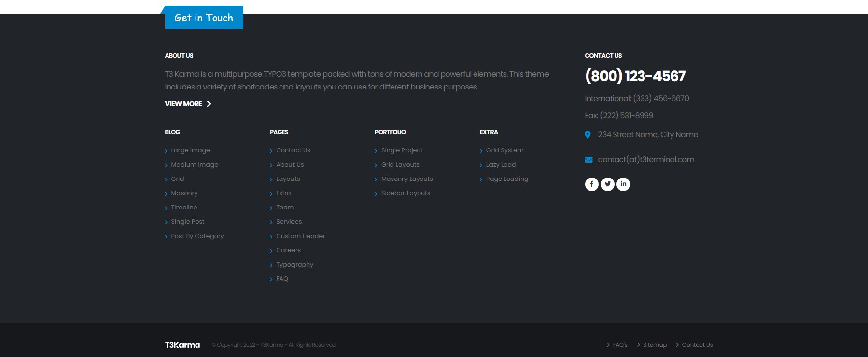Click the T3Karma footer logo
This screenshot has height=357, width=868.
(182, 345)
